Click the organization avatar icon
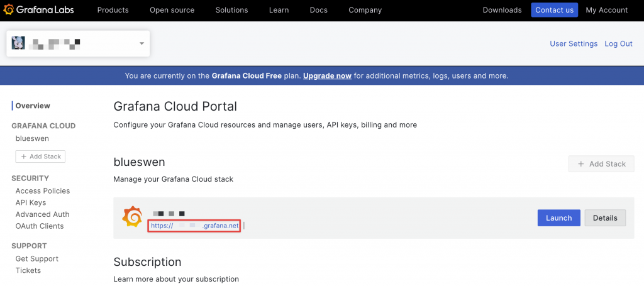 click(18, 43)
